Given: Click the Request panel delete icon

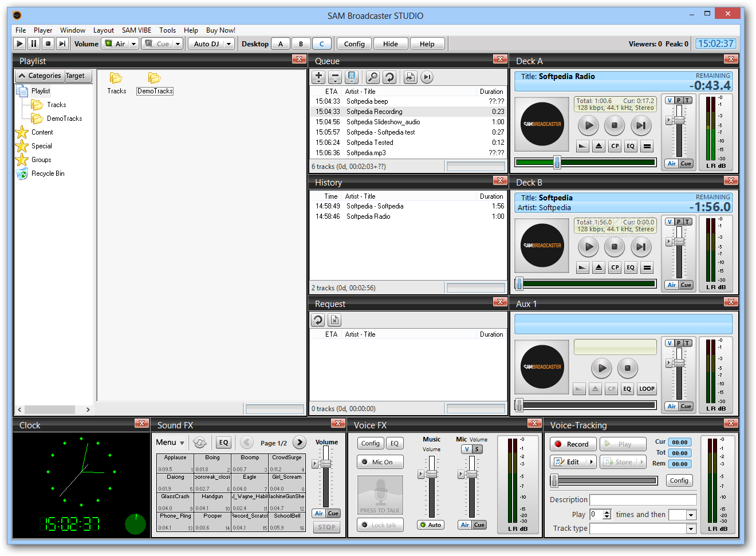Looking at the screenshot, I should coord(335,320).
